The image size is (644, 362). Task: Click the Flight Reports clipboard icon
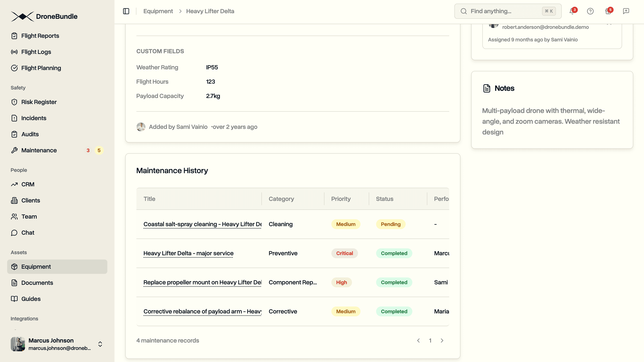click(14, 36)
